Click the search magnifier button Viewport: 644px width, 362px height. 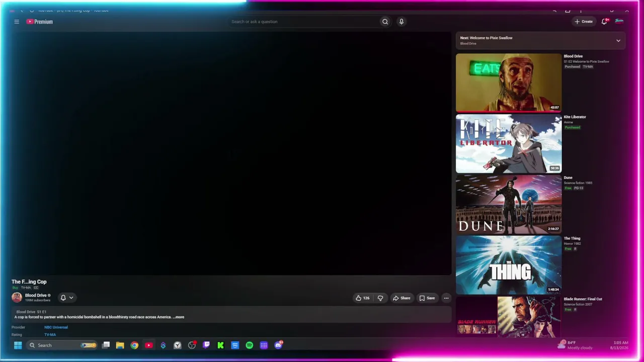tap(385, 22)
